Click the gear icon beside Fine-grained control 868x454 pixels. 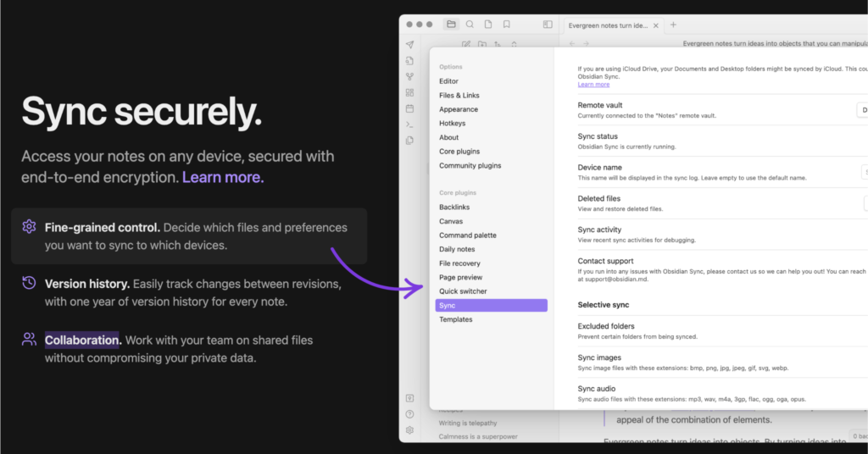click(29, 226)
